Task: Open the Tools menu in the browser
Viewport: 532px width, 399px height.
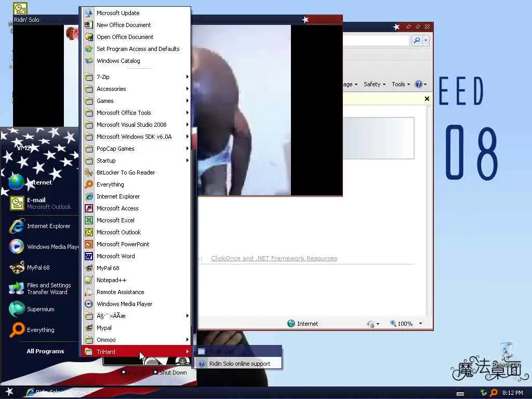Action: [401, 84]
